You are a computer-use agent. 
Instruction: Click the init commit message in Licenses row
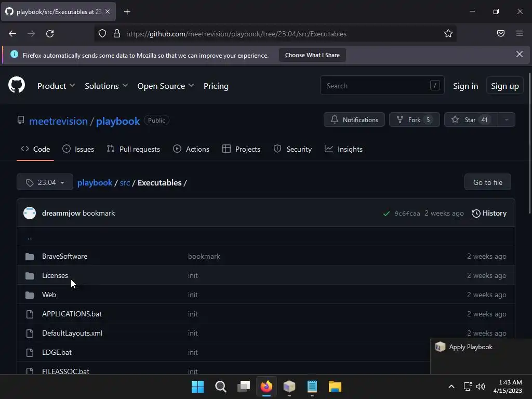(x=193, y=275)
